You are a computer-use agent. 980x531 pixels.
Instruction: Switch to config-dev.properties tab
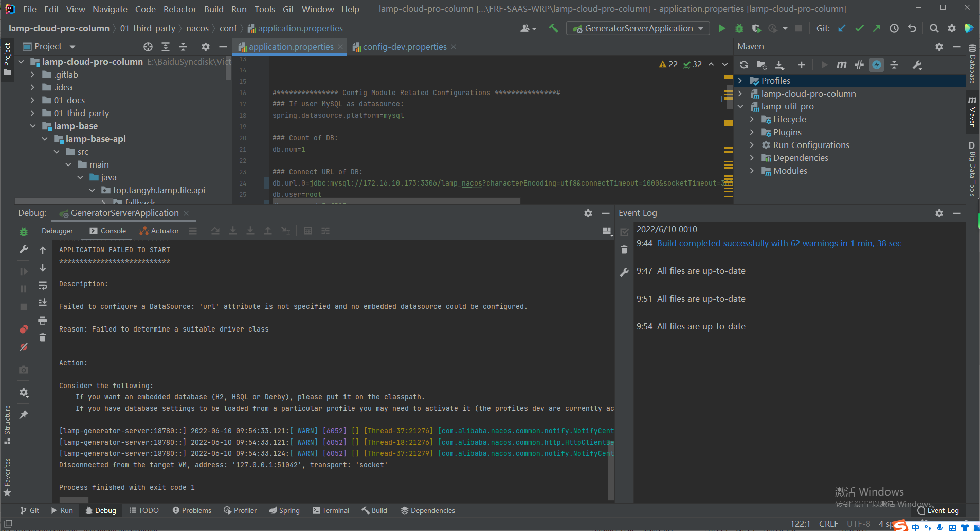pyautogui.click(x=404, y=47)
